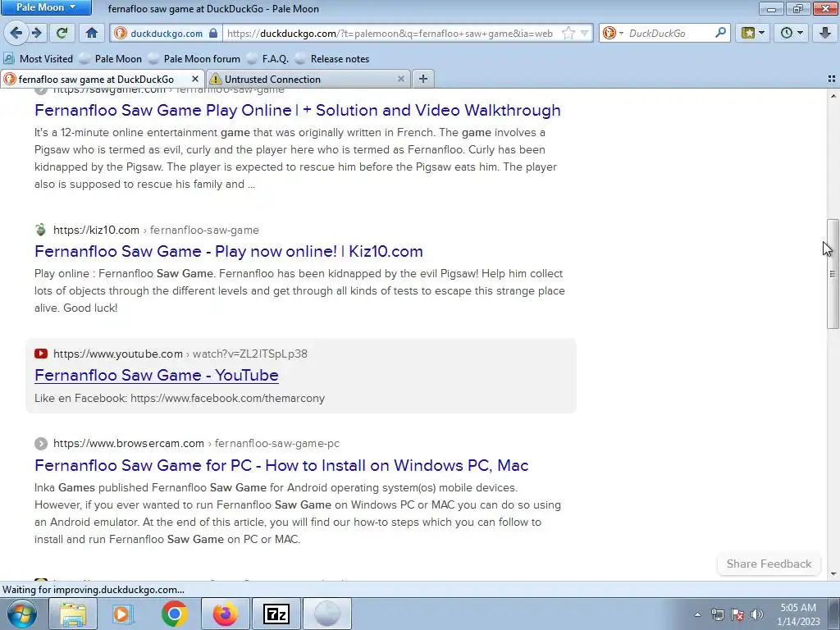
Task: Go forward with the Forward arrow button
Action: pyautogui.click(x=36, y=33)
